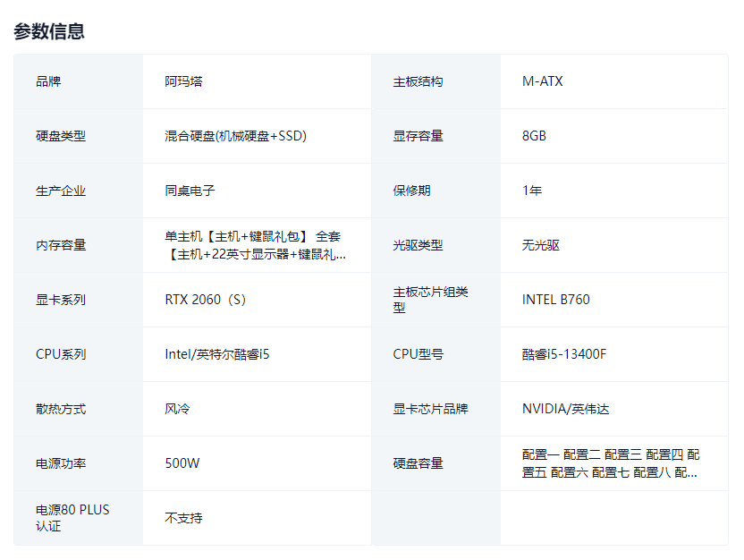Click the 电源80 PLUS认证 label
744x560 pixels.
[72, 518]
